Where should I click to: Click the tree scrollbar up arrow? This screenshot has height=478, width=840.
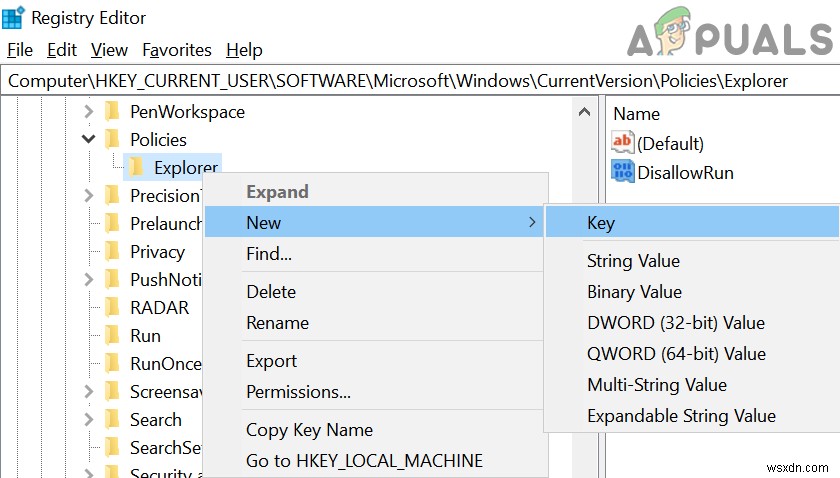tap(584, 112)
